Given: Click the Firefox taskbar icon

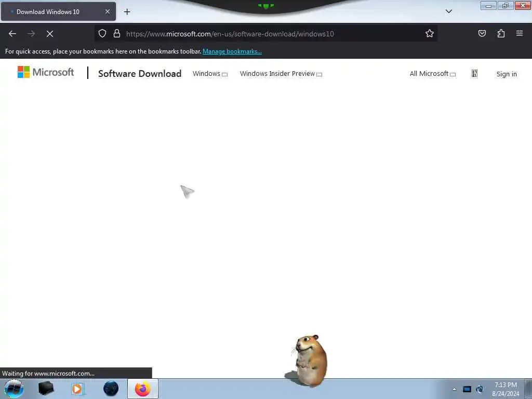Looking at the screenshot, I should coord(143,389).
